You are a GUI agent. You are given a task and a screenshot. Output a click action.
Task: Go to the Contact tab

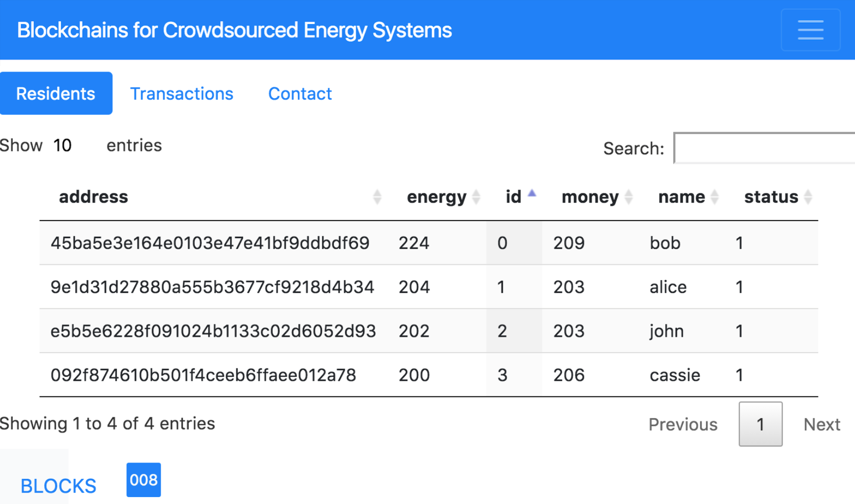300,94
